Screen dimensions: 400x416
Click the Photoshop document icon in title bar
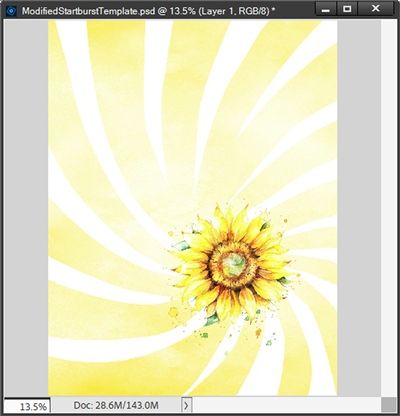11,11
